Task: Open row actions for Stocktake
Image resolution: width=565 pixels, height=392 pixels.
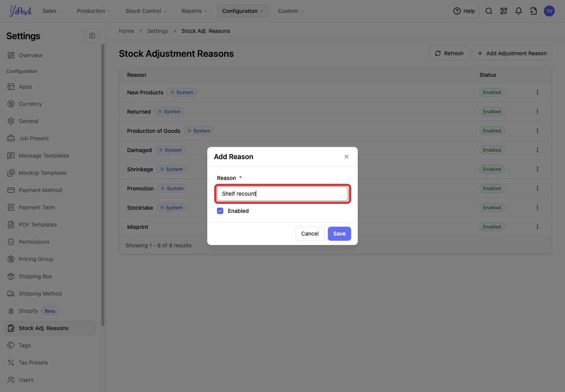Action: coord(538,208)
